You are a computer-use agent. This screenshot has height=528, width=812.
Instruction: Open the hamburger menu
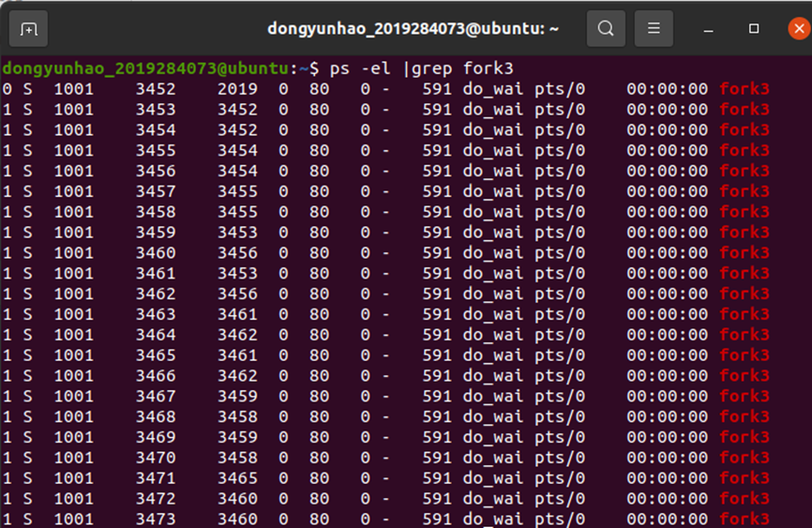pos(654,28)
